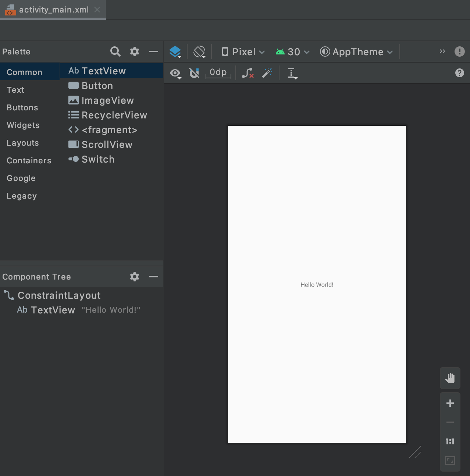Zoom in with the plus button
The height and width of the screenshot is (476, 470).
pyautogui.click(x=450, y=403)
